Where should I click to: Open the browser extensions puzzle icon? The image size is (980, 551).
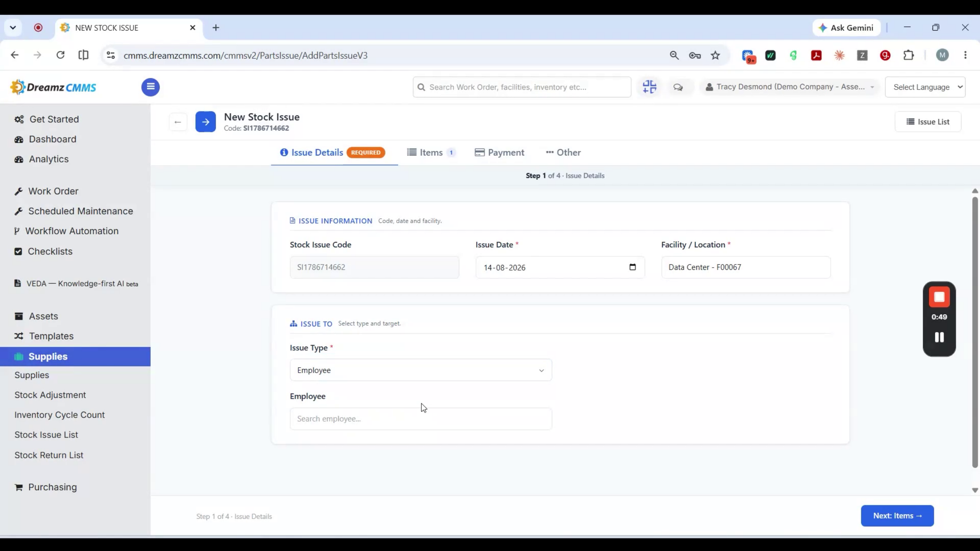point(909,55)
